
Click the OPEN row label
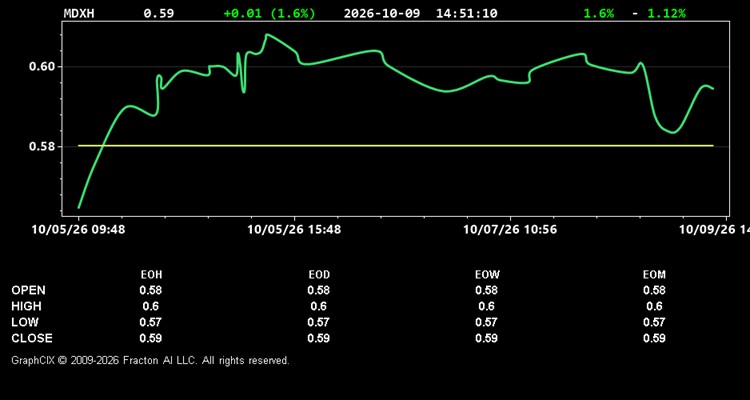(28, 290)
